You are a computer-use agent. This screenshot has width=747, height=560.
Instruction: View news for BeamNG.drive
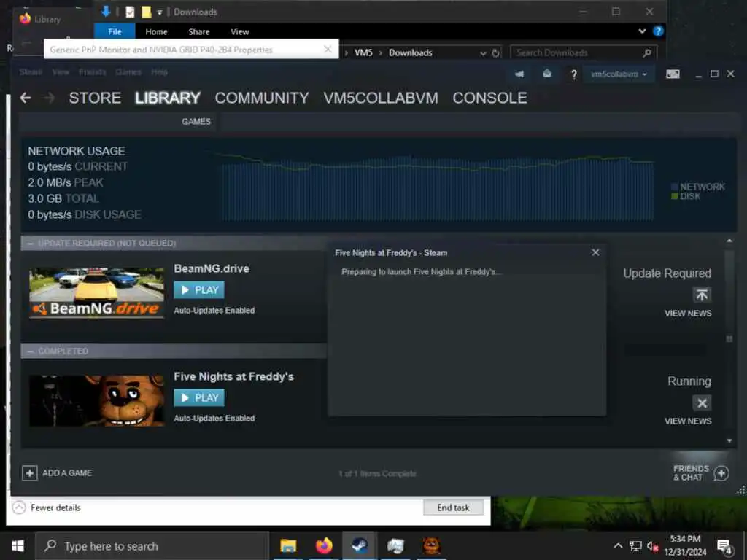[688, 314]
